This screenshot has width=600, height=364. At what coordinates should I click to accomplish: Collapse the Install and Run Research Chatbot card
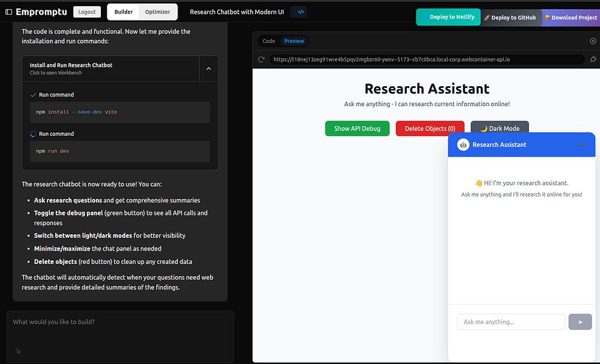(208, 69)
